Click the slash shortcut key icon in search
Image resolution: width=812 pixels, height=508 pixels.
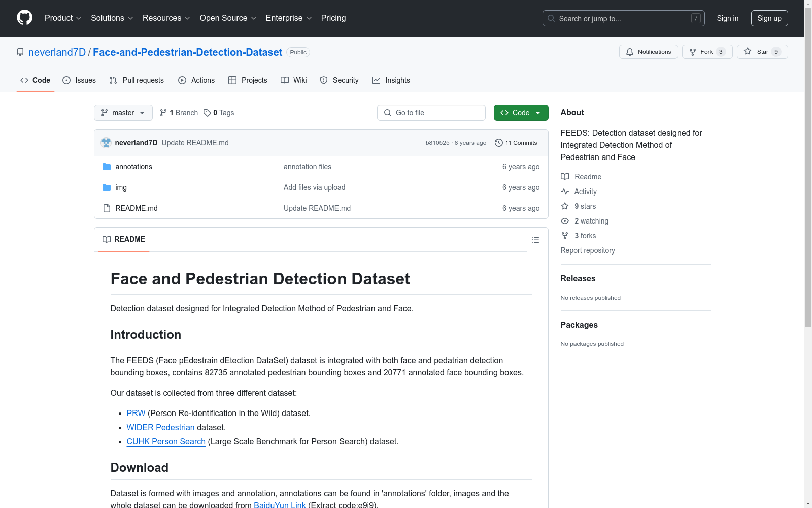pos(696,18)
